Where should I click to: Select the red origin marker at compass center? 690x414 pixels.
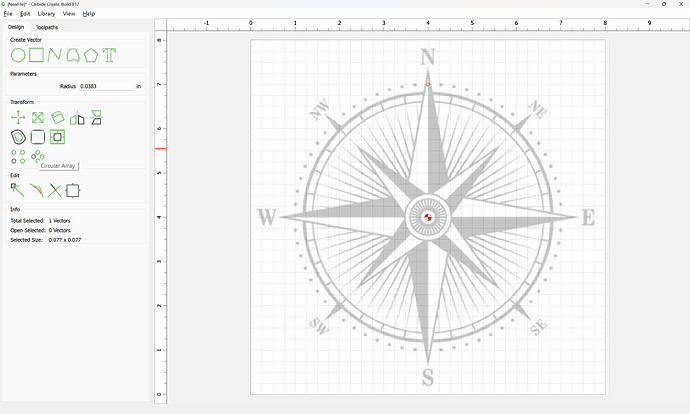point(428,217)
